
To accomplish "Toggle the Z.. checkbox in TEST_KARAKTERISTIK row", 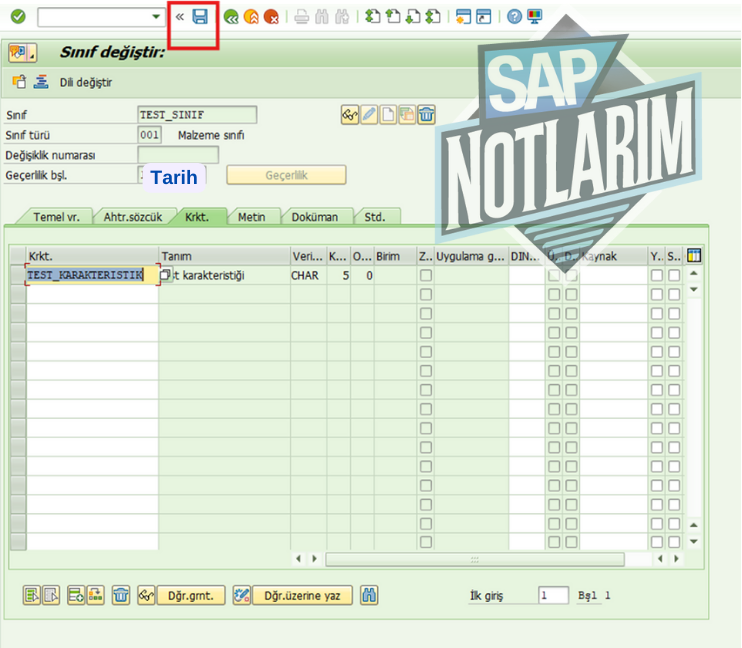I will point(426,275).
